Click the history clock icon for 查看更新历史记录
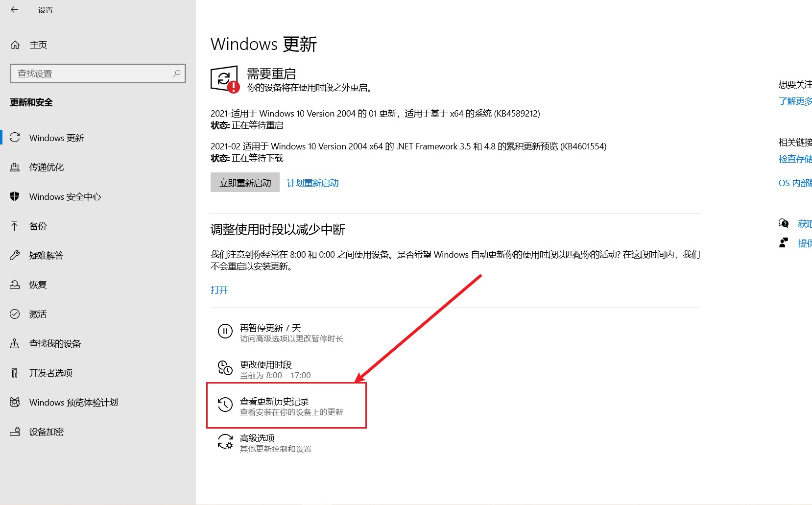Screen dimensions: 812x505 pyautogui.click(x=225, y=405)
